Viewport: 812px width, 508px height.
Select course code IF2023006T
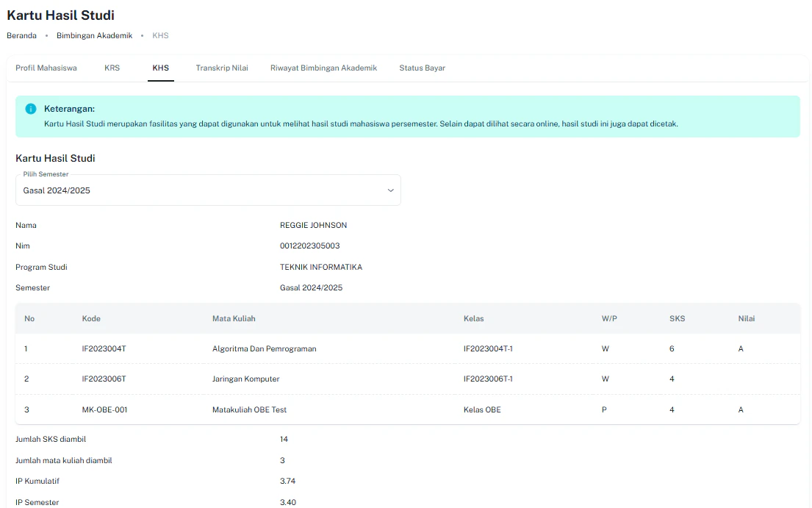coord(104,379)
